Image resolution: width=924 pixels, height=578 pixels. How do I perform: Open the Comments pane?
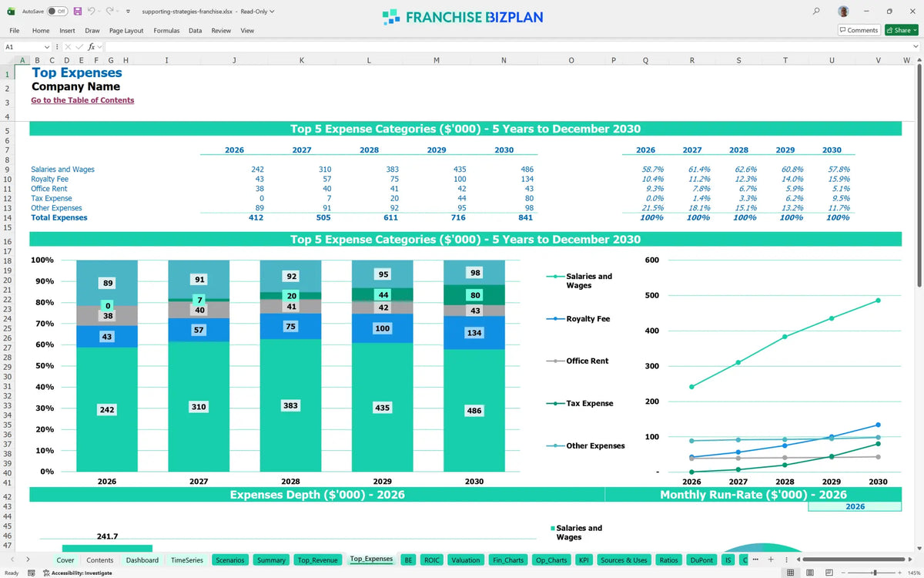859,30
